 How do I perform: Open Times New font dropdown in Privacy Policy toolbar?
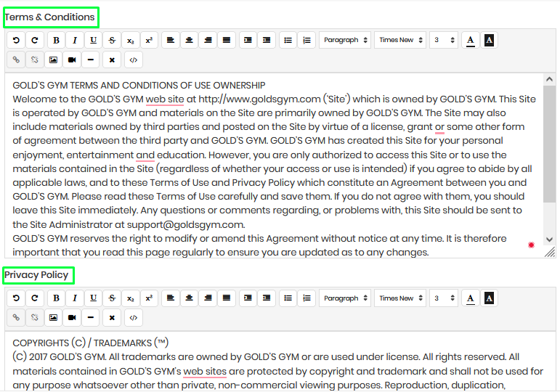[x=400, y=298]
